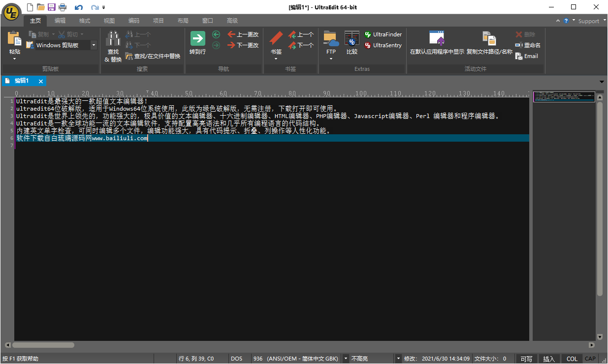Jump to a line with 转到行

197,43
